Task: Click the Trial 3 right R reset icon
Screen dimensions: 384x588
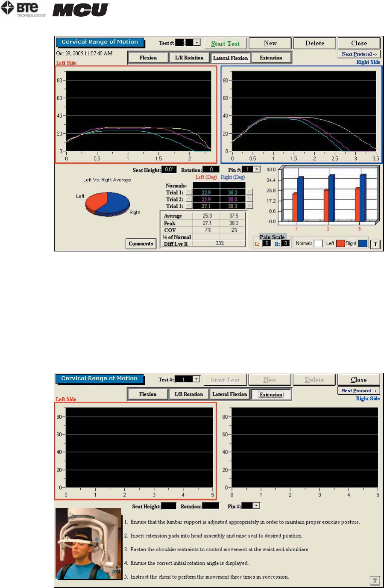Action: [249, 206]
